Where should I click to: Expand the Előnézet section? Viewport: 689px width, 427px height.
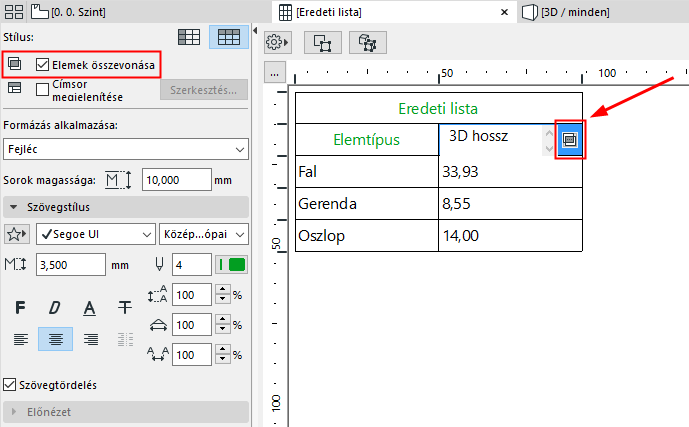click(126, 412)
